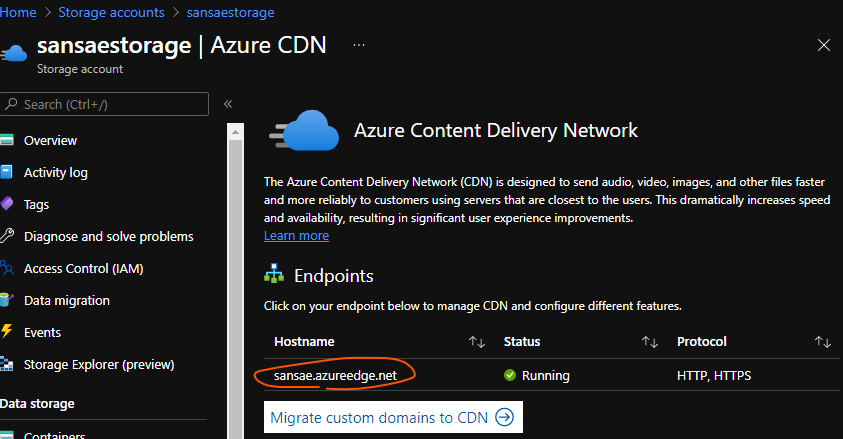Focus the Search (Ctrl+/) input field
The image size is (843, 439).
pyautogui.click(x=110, y=104)
